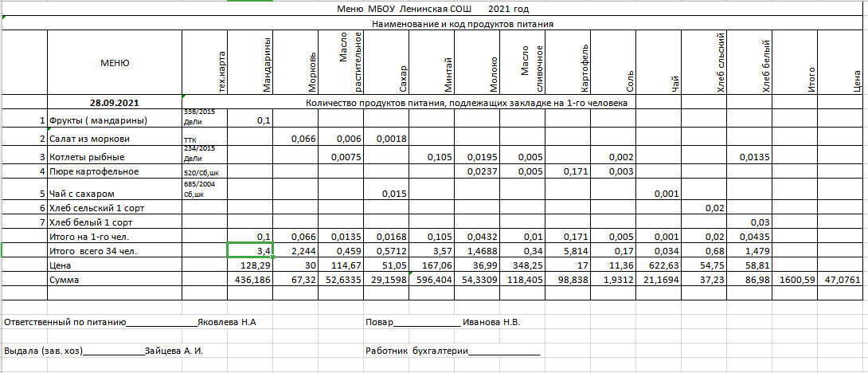
Task: Select the Хлеб сельский 1 сорт row label
Action: (98, 208)
